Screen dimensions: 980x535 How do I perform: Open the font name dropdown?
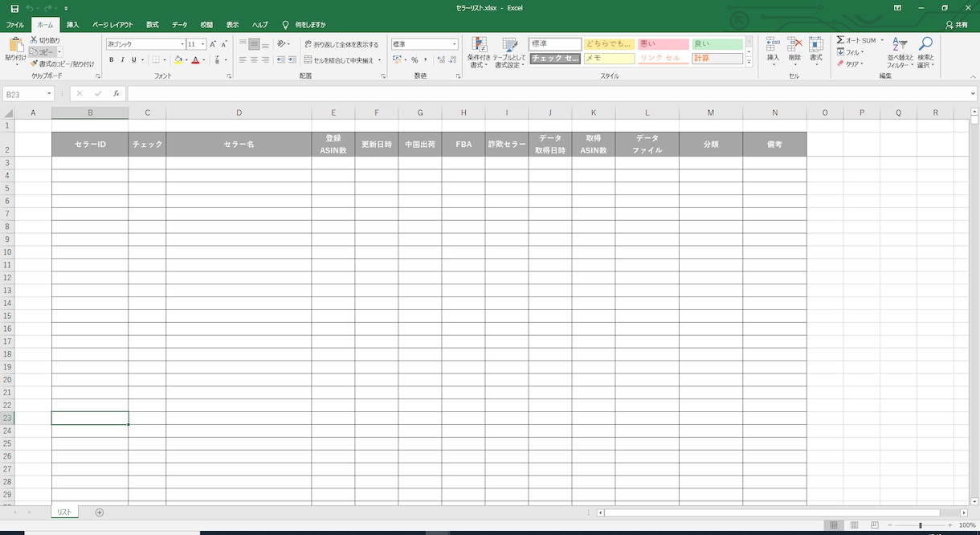(182, 44)
